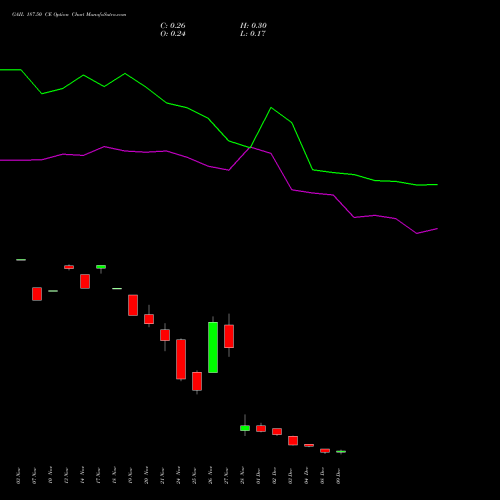
Task: Click the 25 Nov date label
Action: click(x=194, y=475)
